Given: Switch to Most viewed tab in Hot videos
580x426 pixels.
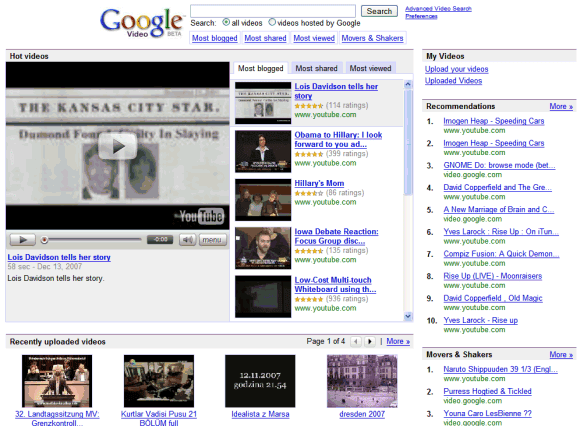Looking at the screenshot, I should 371,68.
